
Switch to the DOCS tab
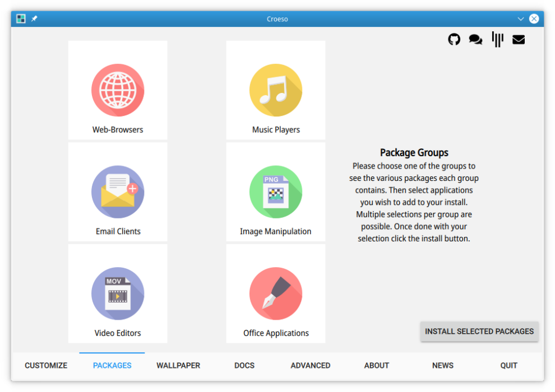244,365
